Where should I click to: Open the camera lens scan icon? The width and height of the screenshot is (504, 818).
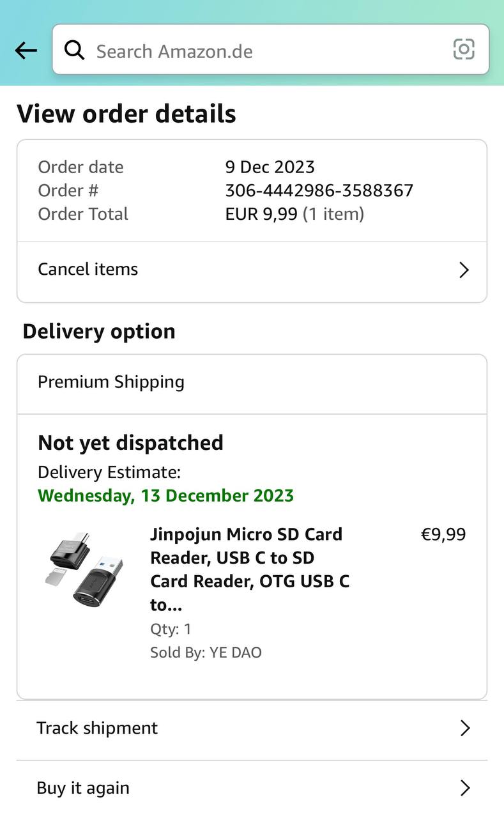[x=464, y=49]
